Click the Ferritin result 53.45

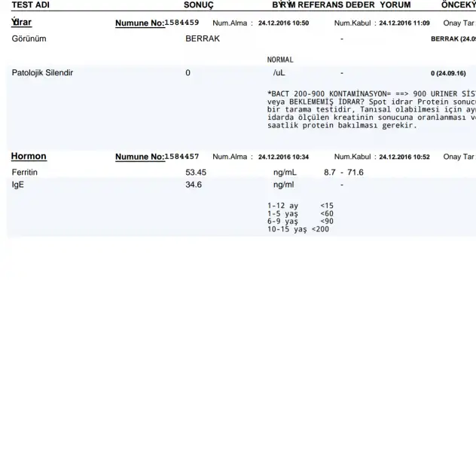click(196, 173)
